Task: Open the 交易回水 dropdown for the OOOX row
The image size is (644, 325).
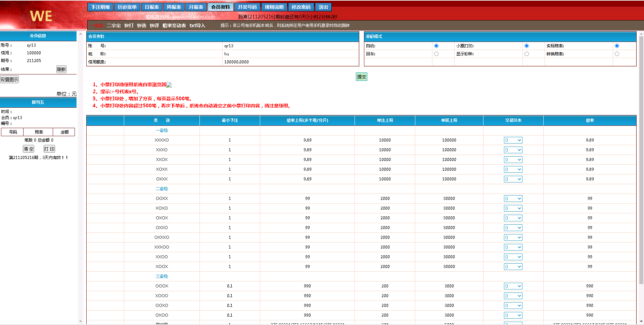Action: (x=513, y=286)
